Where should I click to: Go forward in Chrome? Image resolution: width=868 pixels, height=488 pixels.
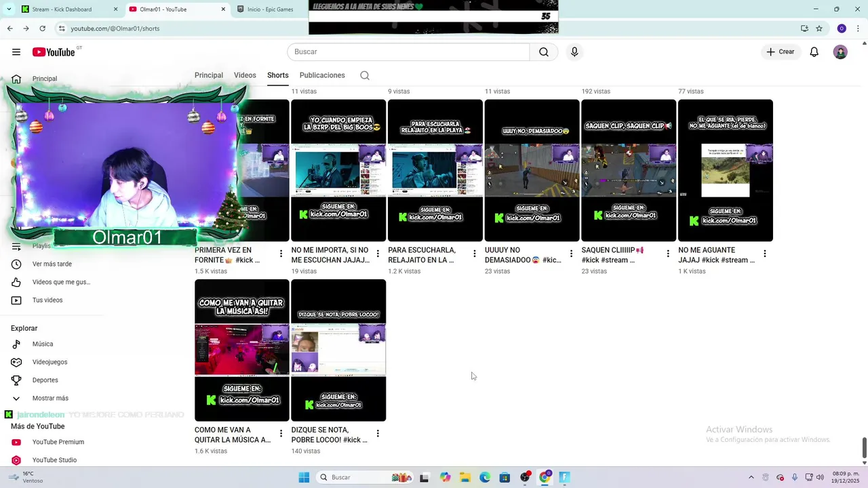click(x=26, y=28)
